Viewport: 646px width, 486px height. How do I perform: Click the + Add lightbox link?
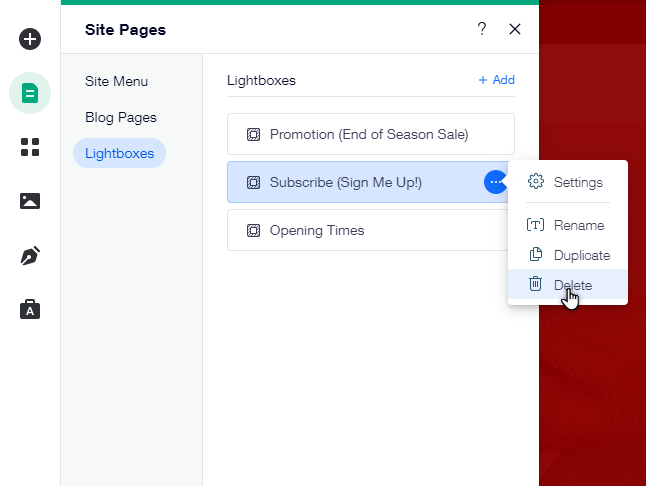(496, 80)
